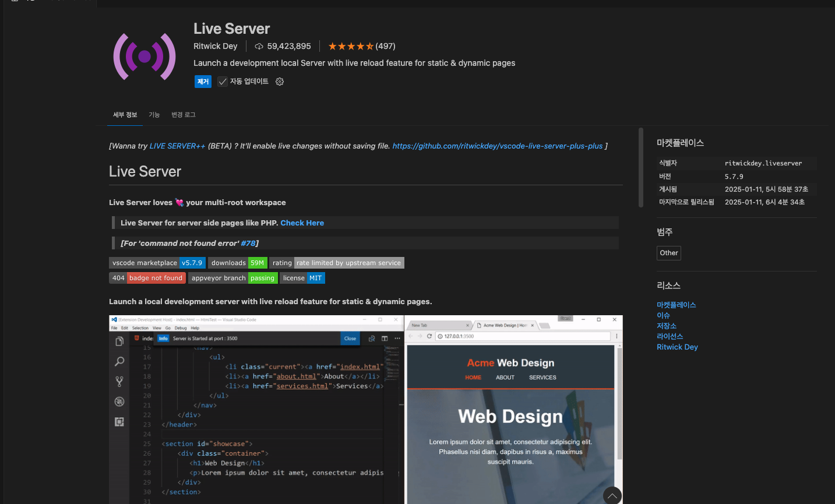Open the vscode-live-server-plus-plus GitHub URL
Screen dimensions: 835x504
498,146
